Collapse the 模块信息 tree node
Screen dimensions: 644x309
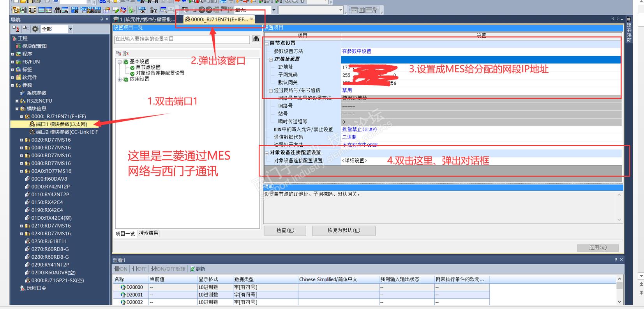click(x=17, y=108)
